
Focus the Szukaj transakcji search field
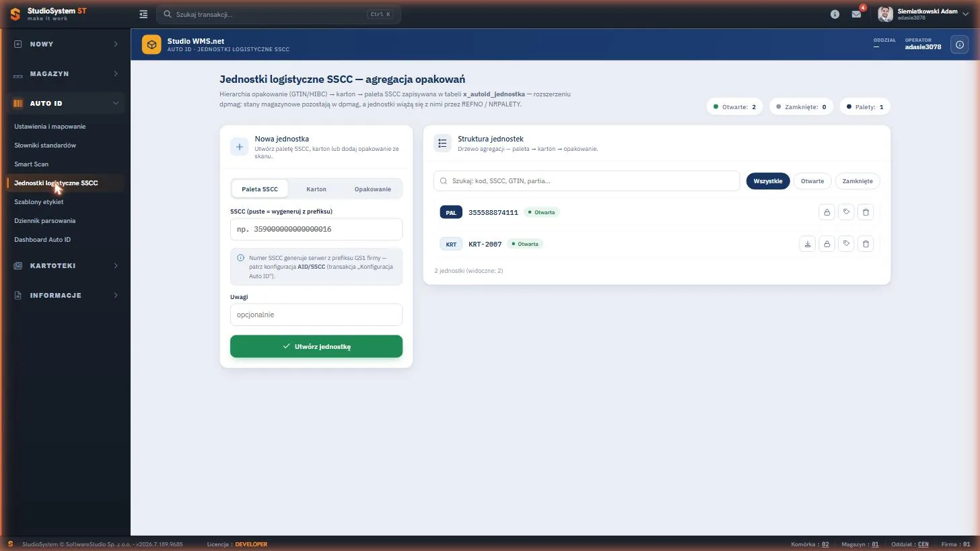[279, 14]
